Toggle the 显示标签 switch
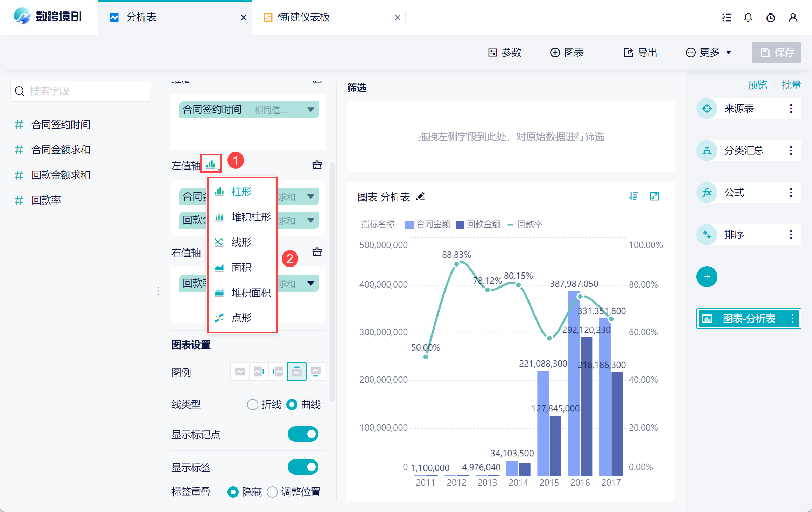This screenshot has width=812, height=512. 303,467
